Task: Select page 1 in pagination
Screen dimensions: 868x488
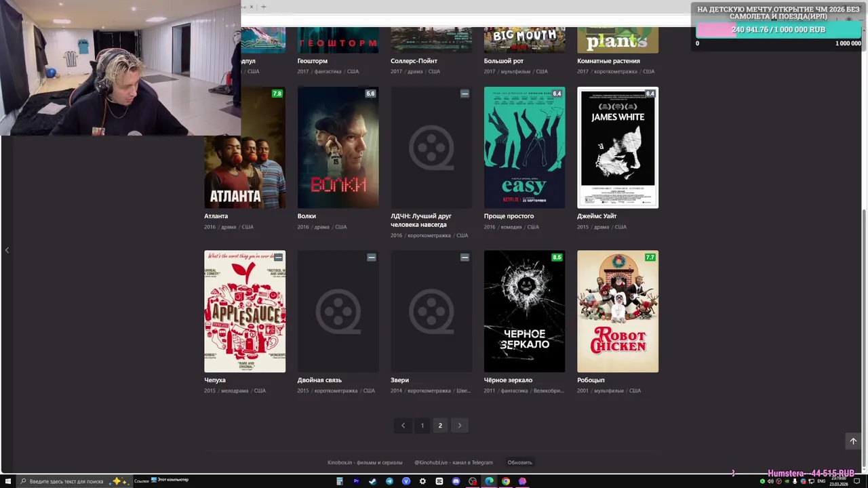Action: [x=422, y=426]
